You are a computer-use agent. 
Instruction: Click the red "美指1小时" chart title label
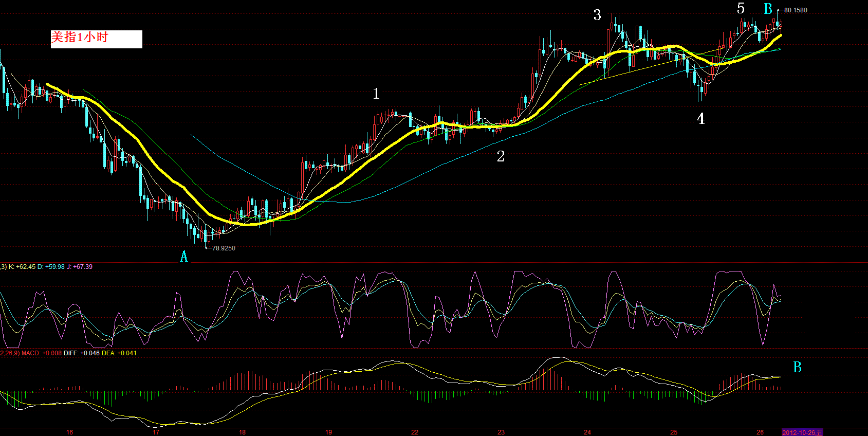80,37
